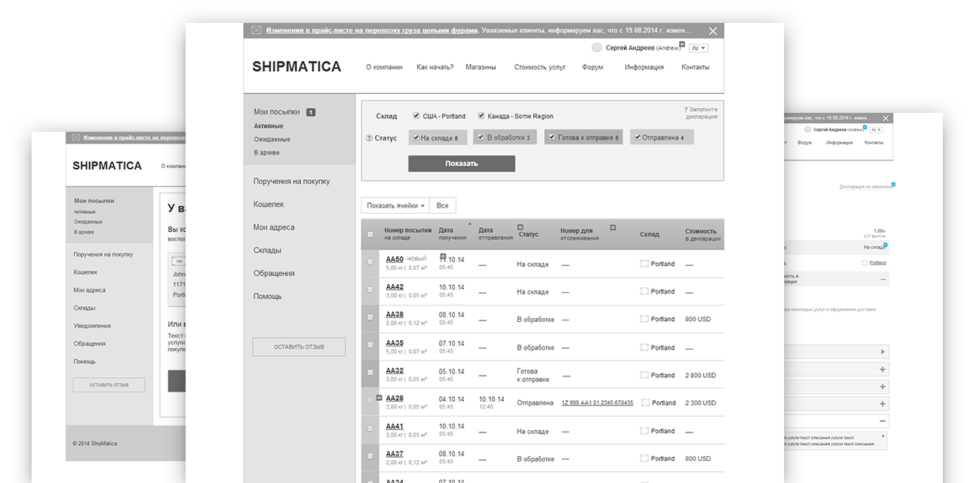Open the Как начать? menu item

[435, 67]
